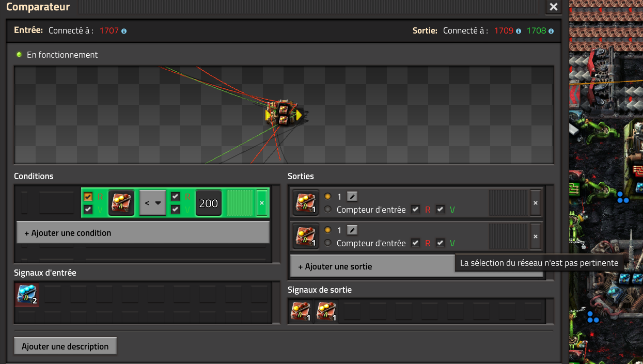Grab the first output row drag handle
643x364 pixels.
pos(508,203)
